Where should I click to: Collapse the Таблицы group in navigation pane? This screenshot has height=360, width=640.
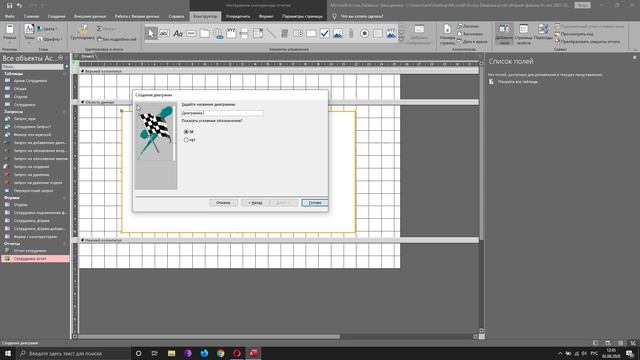coord(64,74)
